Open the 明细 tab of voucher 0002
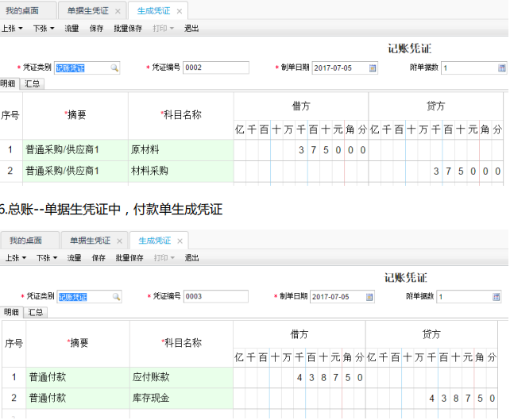 8,84
